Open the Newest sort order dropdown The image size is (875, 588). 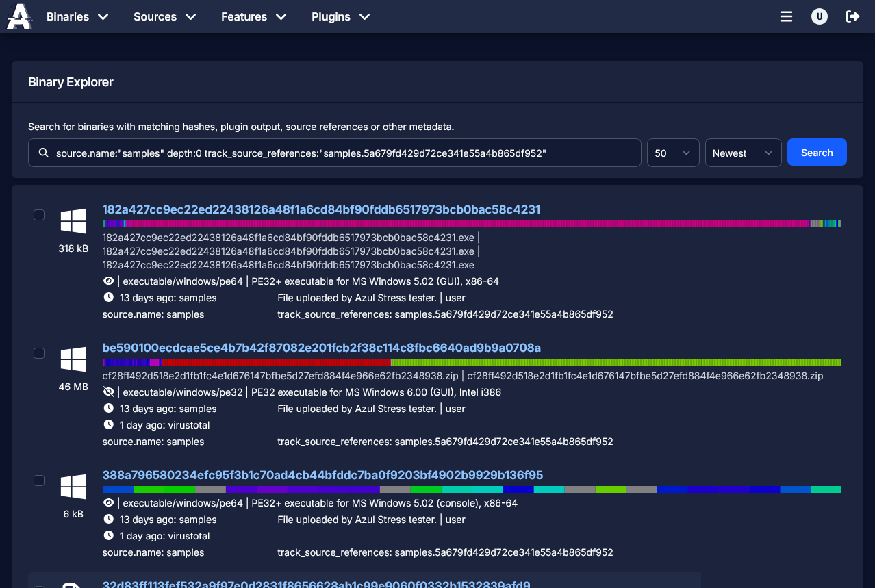coord(743,152)
